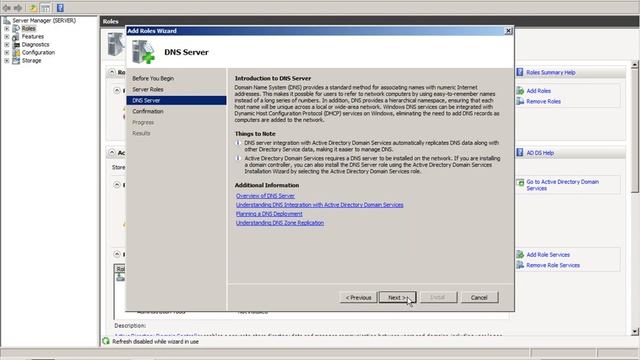Click the Add Role Services icon

coord(520,254)
